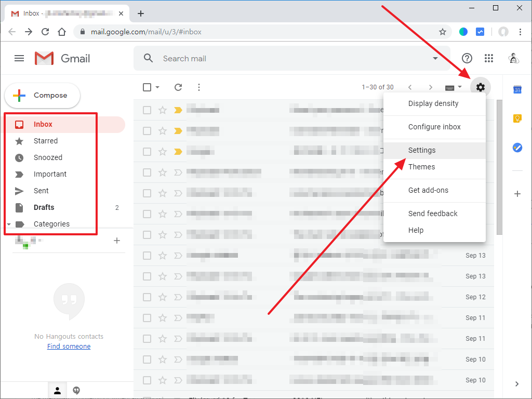Open the main navigation hamburger menu
Screen dimensions: 532x399
19,58
